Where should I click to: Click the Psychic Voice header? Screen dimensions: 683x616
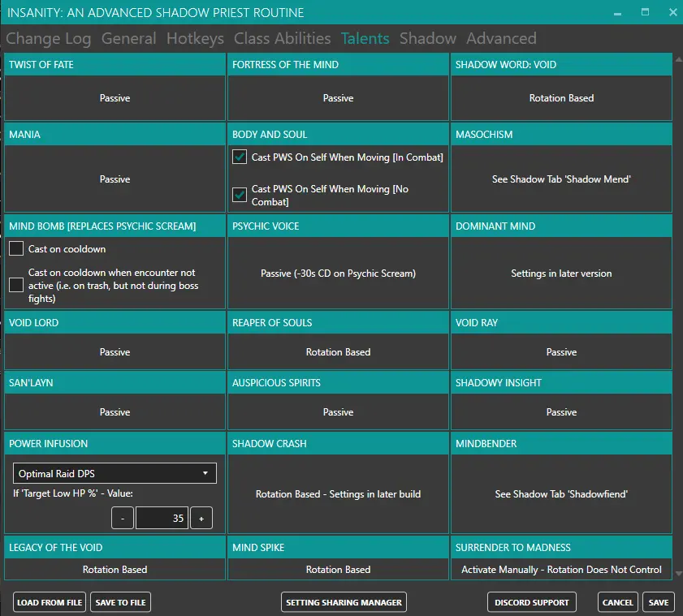338,226
